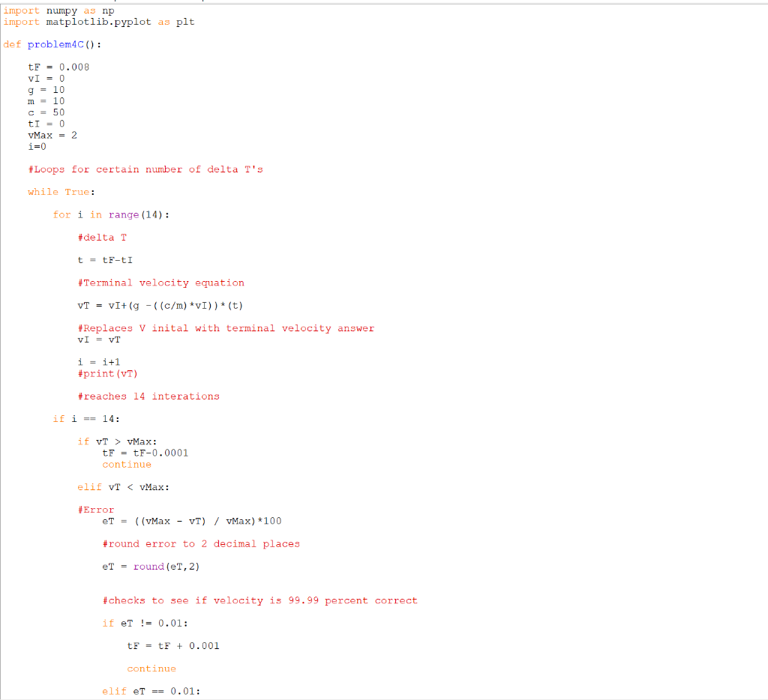Click the commented-out print(vT) line

click(115, 373)
